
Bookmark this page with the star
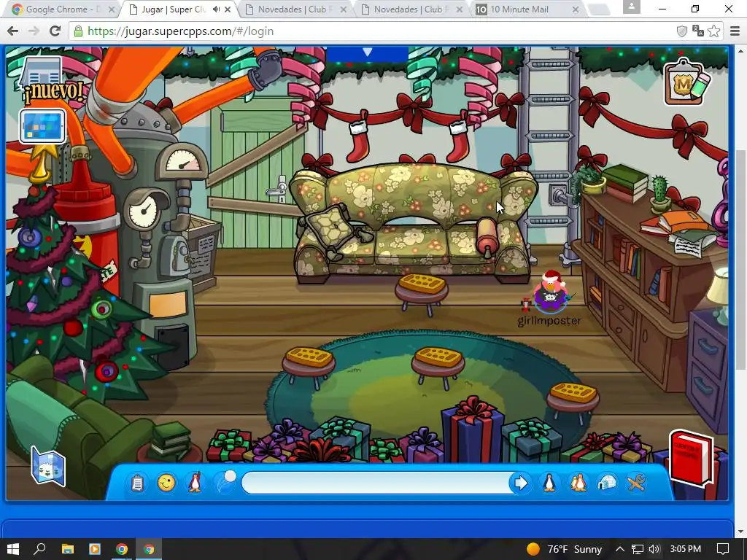713,31
